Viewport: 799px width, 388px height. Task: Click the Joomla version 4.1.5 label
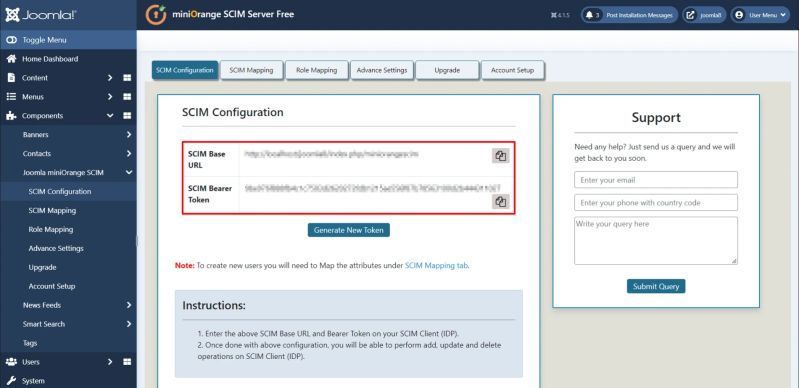pyautogui.click(x=560, y=15)
